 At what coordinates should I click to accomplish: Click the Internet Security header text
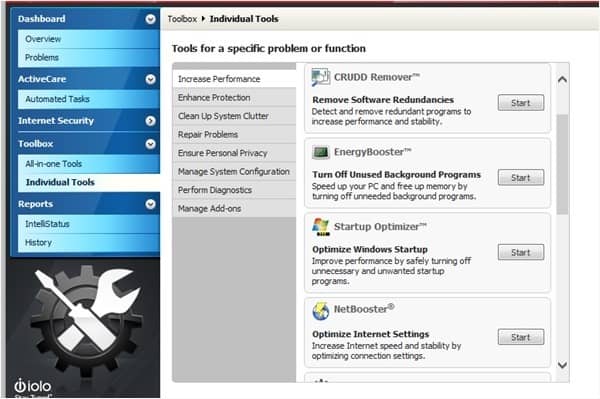point(56,121)
